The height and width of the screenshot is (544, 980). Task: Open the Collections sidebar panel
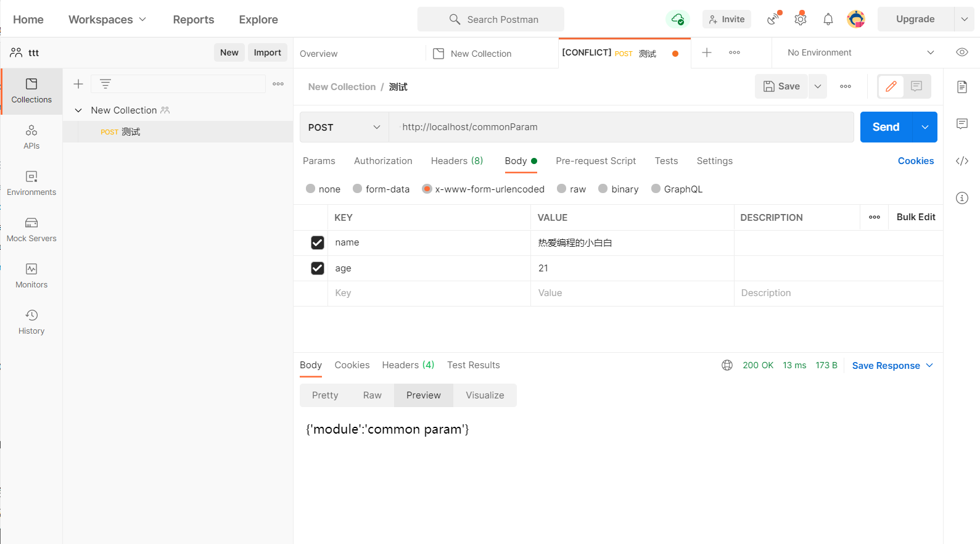coord(31,91)
